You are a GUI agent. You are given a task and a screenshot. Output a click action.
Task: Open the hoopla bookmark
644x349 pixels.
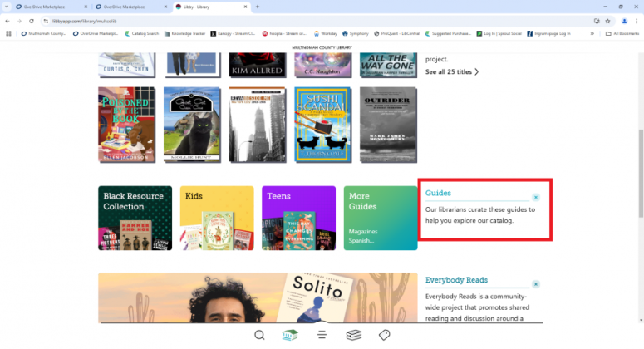(285, 34)
